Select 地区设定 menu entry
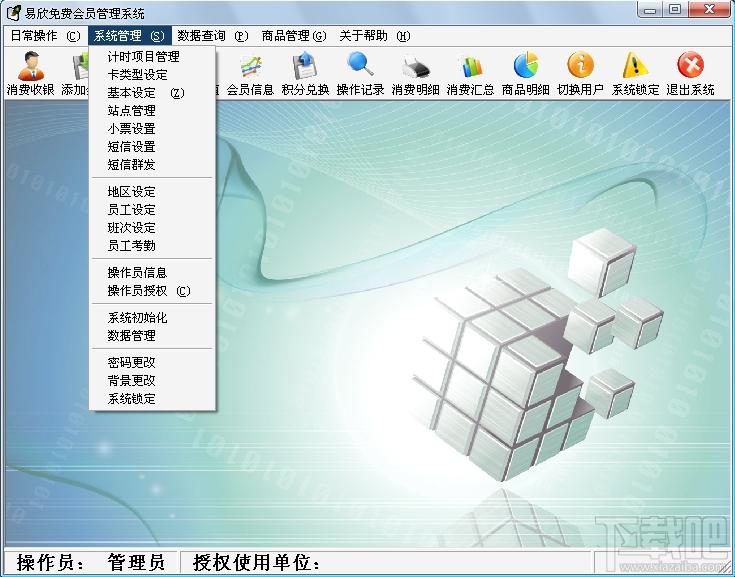 tap(152, 192)
